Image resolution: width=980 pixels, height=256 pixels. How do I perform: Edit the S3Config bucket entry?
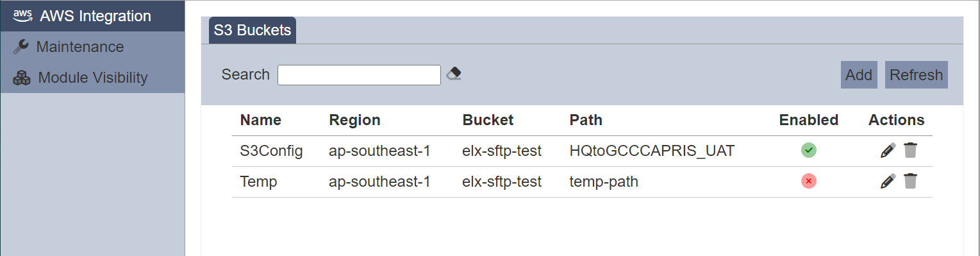pyautogui.click(x=888, y=151)
